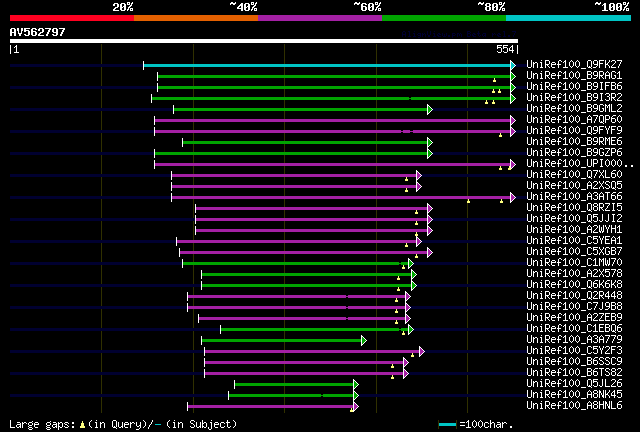Screen dimensions: 640x432
Task: Select UniRef100_A3A779 label
Action: pos(574,340)
